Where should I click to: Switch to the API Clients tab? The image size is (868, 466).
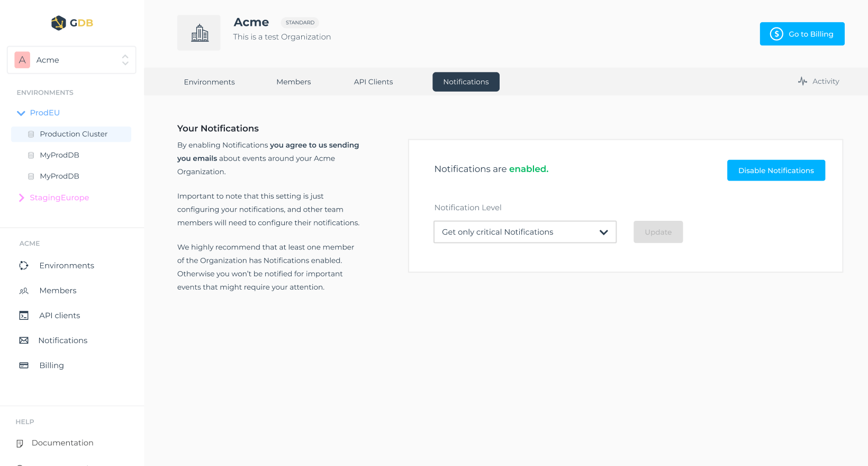coord(373,82)
